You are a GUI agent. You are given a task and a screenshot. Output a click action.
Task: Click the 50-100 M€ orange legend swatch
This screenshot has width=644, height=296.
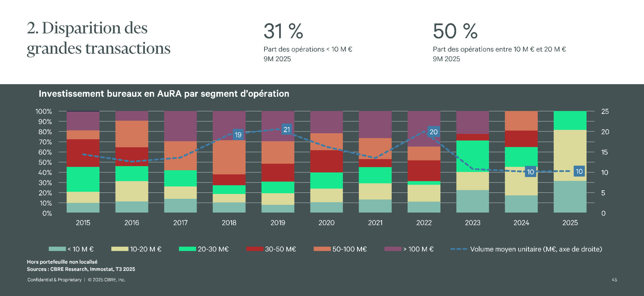322,249
